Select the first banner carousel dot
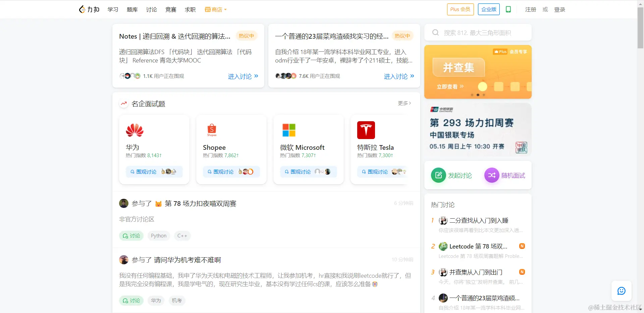 click(472, 95)
